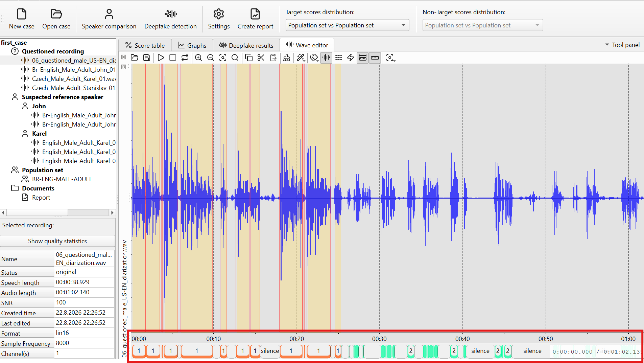Zoom out of the waveform
This screenshot has height=363, width=644.
211,58
